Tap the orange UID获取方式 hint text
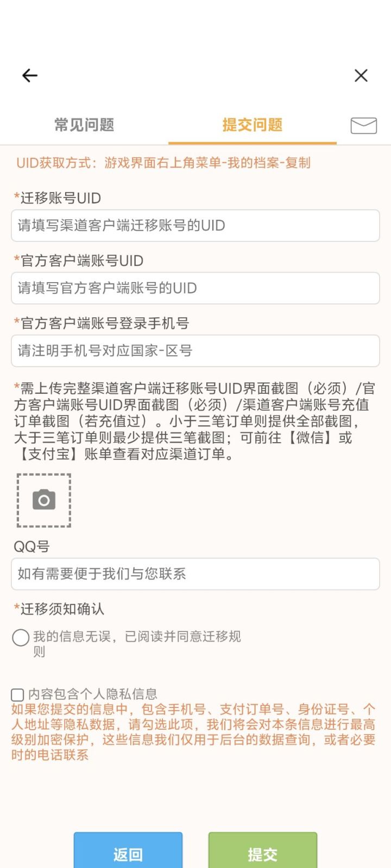Image resolution: width=391 pixels, height=868 pixels. point(163,163)
